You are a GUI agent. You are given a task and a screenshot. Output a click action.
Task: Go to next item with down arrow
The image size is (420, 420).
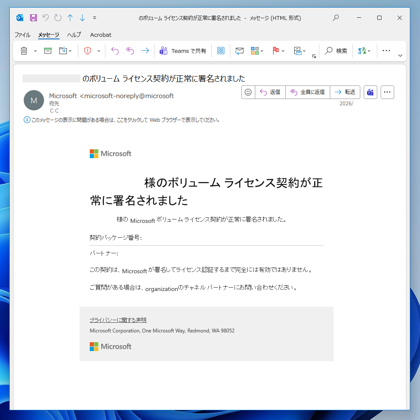(82, 18)
